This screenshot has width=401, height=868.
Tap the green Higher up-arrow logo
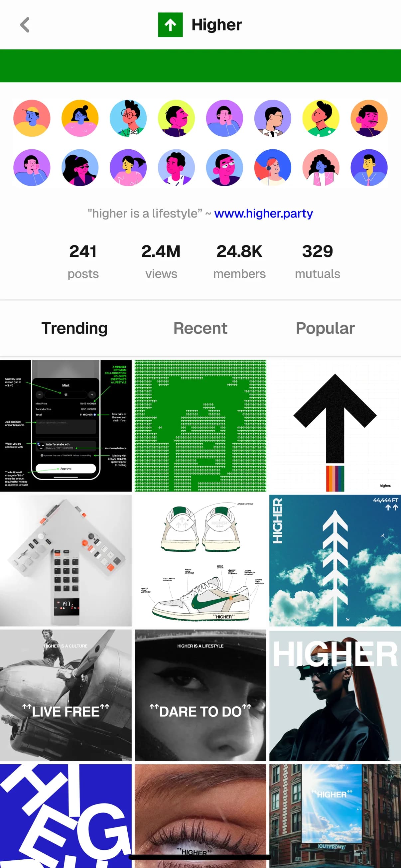[170, 25]
